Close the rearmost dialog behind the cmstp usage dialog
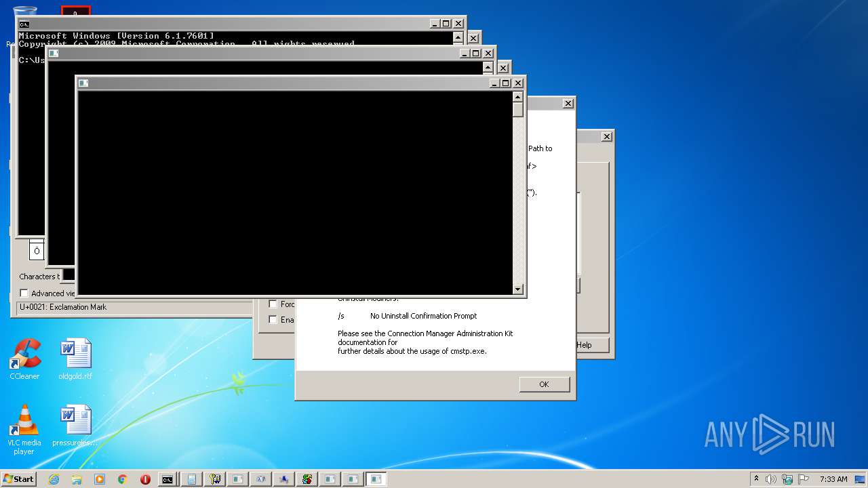The height and width of the screenshot is (488, 868). tap(607, 137)
